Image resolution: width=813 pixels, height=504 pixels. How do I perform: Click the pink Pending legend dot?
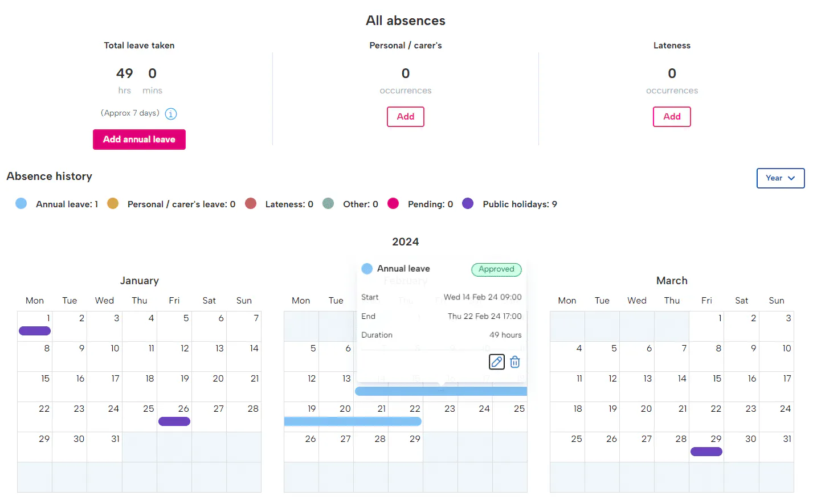coord(393,204)
